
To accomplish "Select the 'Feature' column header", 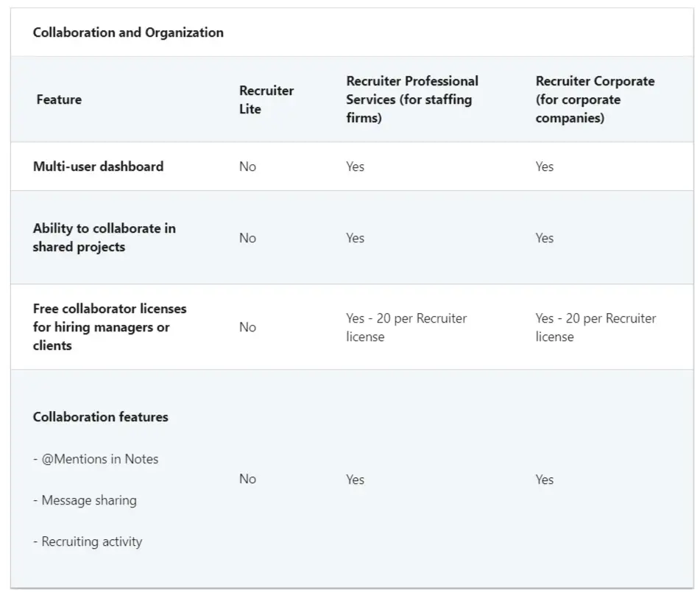I will click(x=59, y=99).
